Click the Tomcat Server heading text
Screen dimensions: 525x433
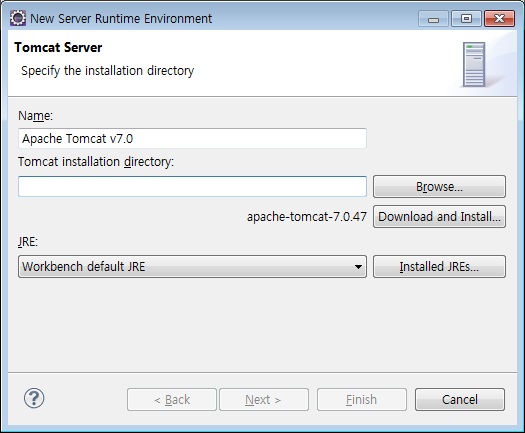[58, 47]
